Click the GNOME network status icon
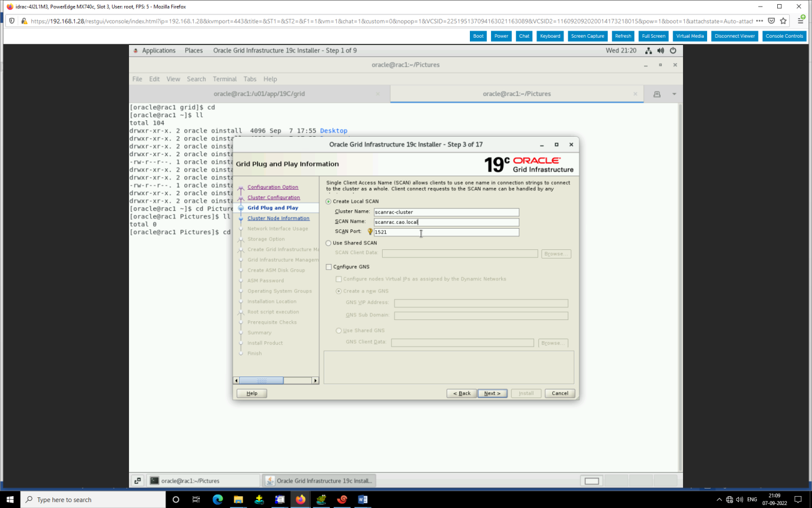Screen dimensions: 812x508 pyautogui.click(x=648, y=51)
